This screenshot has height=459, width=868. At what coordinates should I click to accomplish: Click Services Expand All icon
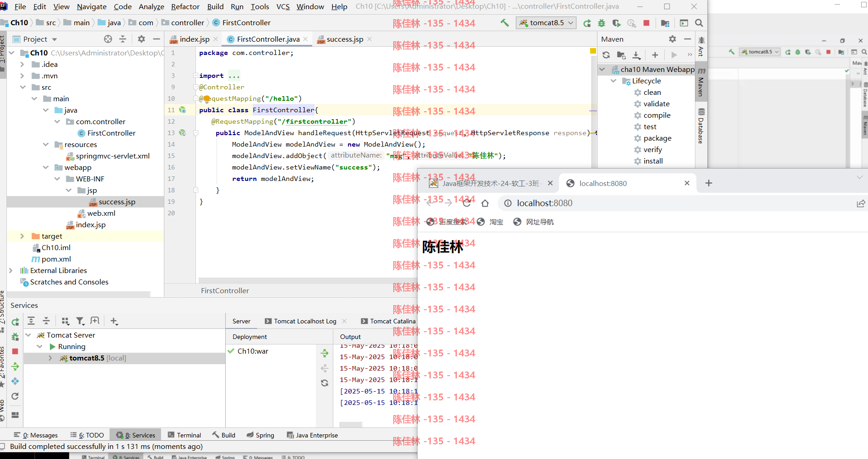pos(31,321)
